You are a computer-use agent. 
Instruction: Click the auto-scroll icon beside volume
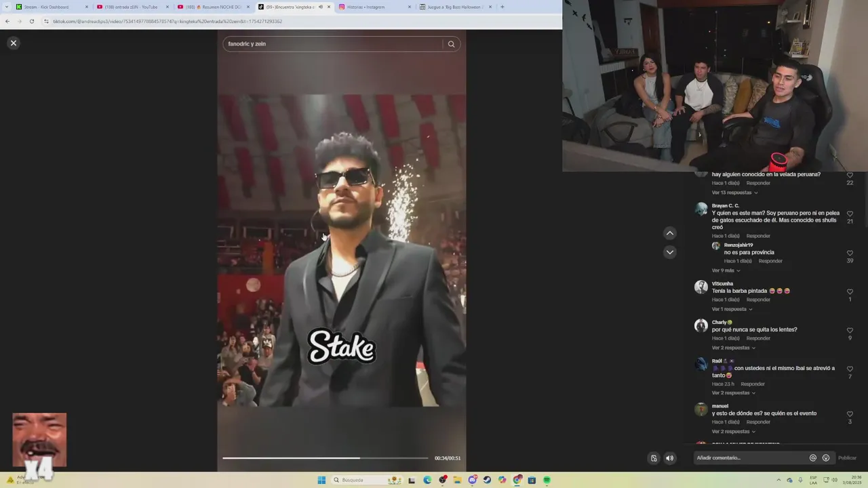654,458
